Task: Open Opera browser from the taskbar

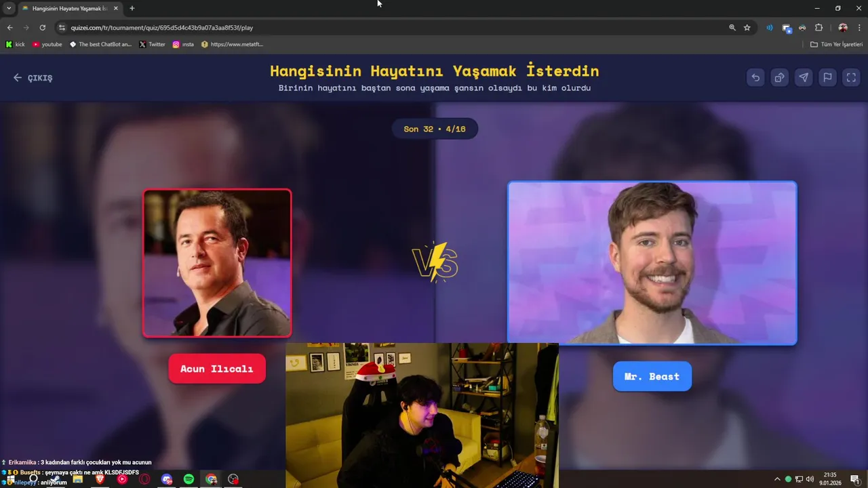Action: (144, 479)
